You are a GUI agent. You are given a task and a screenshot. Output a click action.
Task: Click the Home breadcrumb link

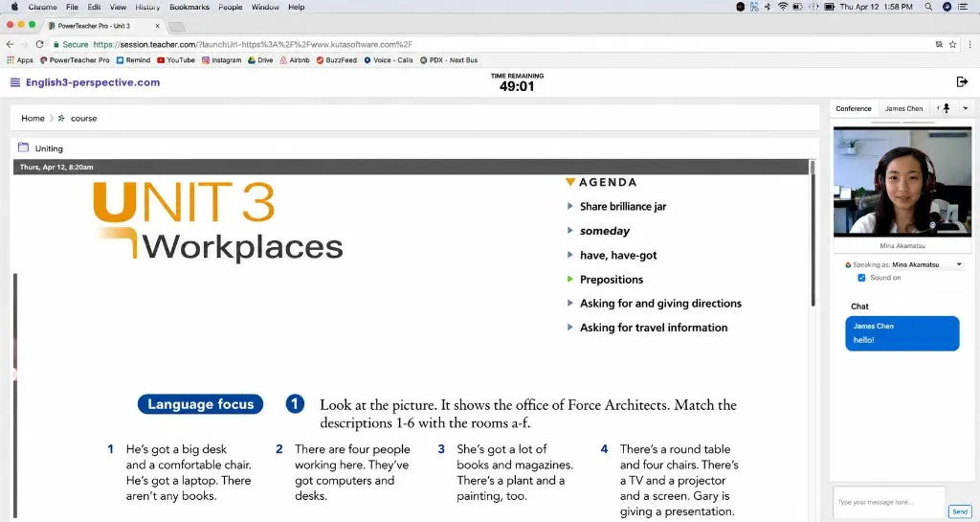(x=33, y=118)
